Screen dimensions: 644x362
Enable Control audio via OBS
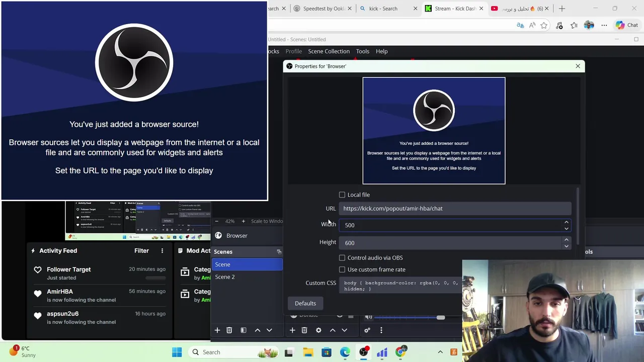tap(342, 258)
